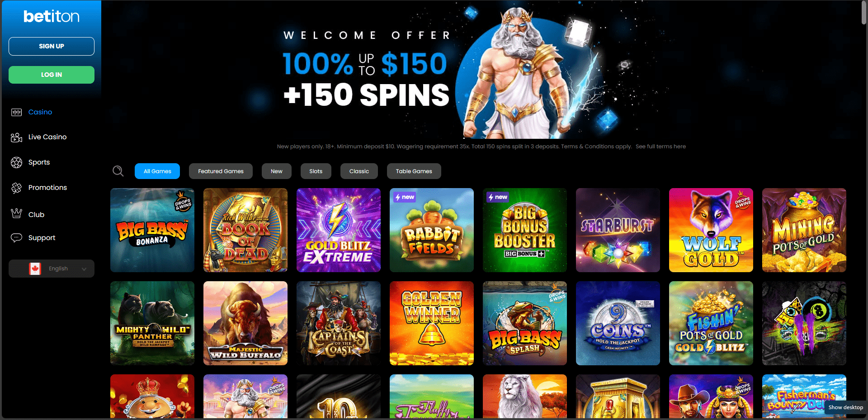Launch the Wolf Gold game tile
The width and height of the screenshot is (868, 420).
pyautogui.click(x=711, y=230)
